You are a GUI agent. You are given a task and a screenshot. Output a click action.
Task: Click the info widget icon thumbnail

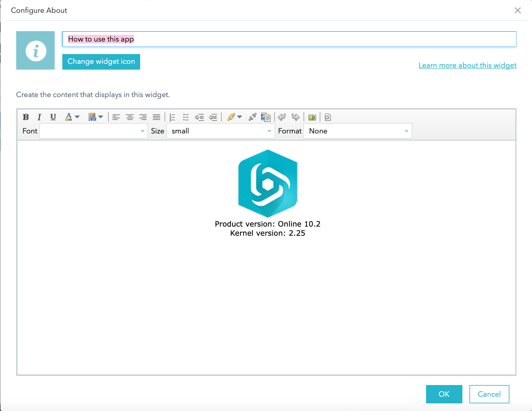pos(35,50)
